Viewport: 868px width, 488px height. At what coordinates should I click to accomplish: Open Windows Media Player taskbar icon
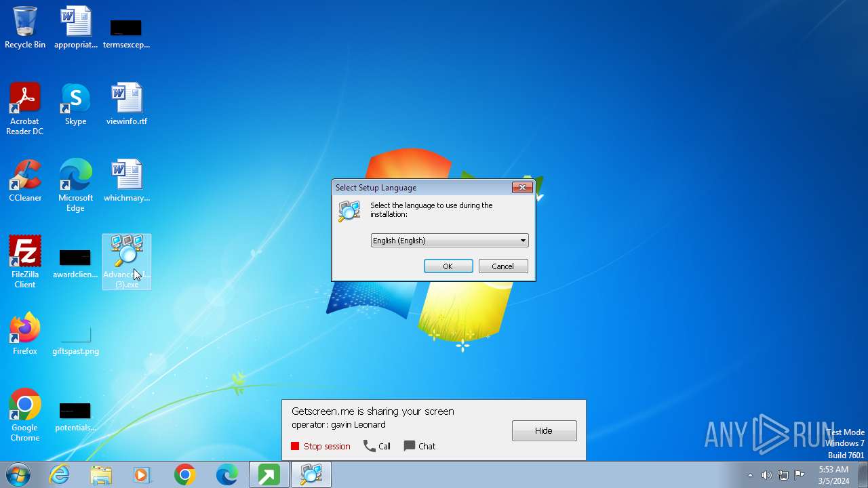pyautogui.click(x=142, y=475)
